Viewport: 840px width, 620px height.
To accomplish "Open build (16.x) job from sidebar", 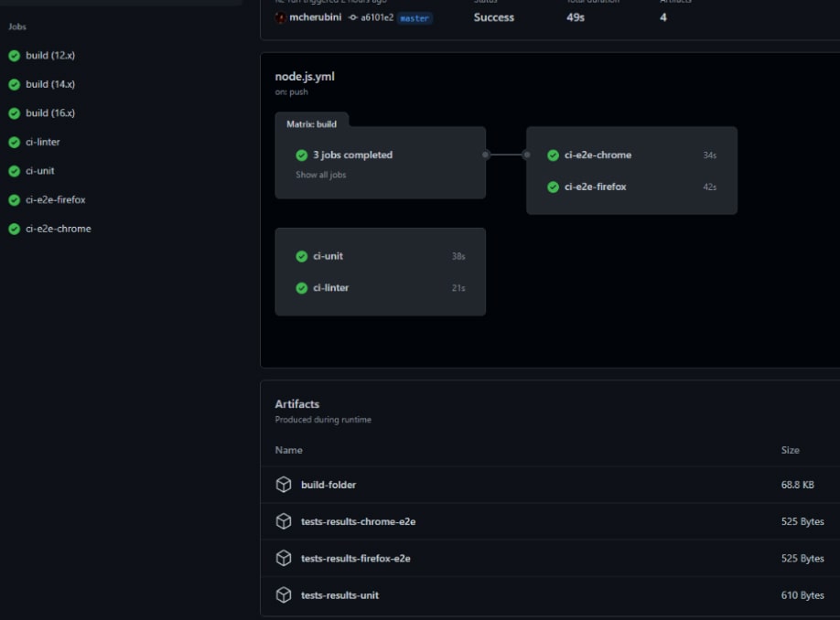I will 50,113.
